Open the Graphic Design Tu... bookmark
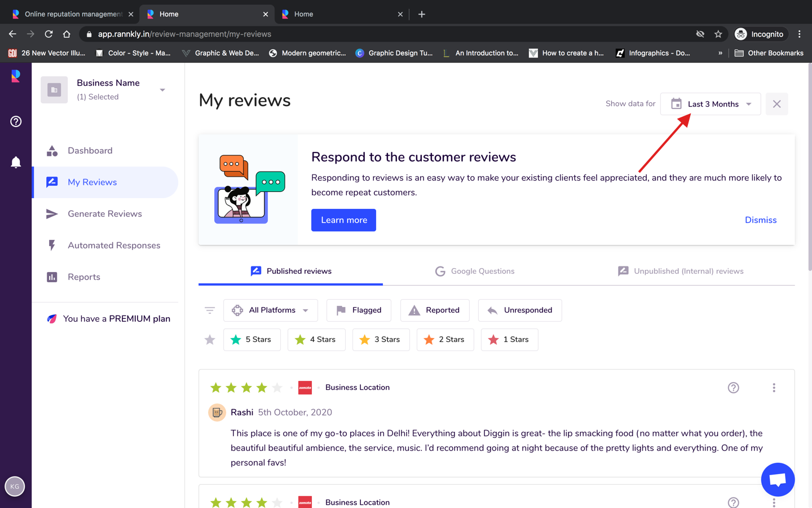The width and height of the screenshot is (812, 508). coord(394,53)
